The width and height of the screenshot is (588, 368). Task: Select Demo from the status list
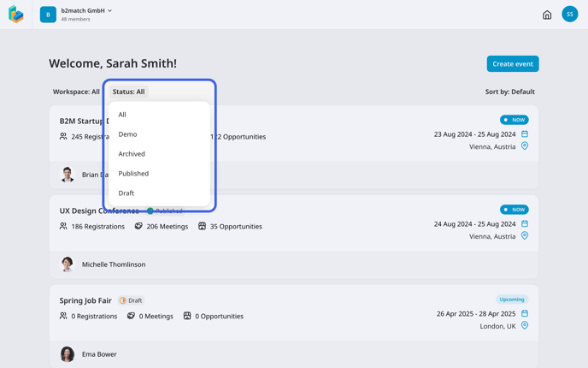point(127,134)
